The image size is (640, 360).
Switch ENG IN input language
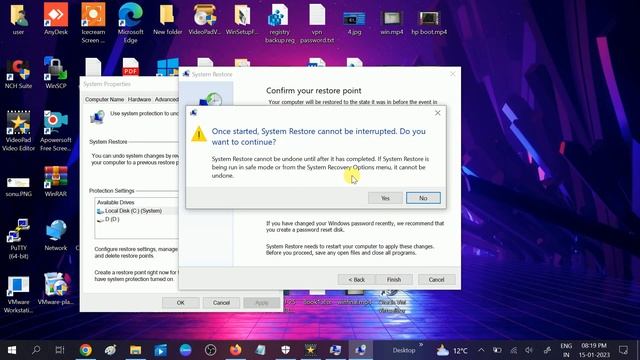point(566,350)
